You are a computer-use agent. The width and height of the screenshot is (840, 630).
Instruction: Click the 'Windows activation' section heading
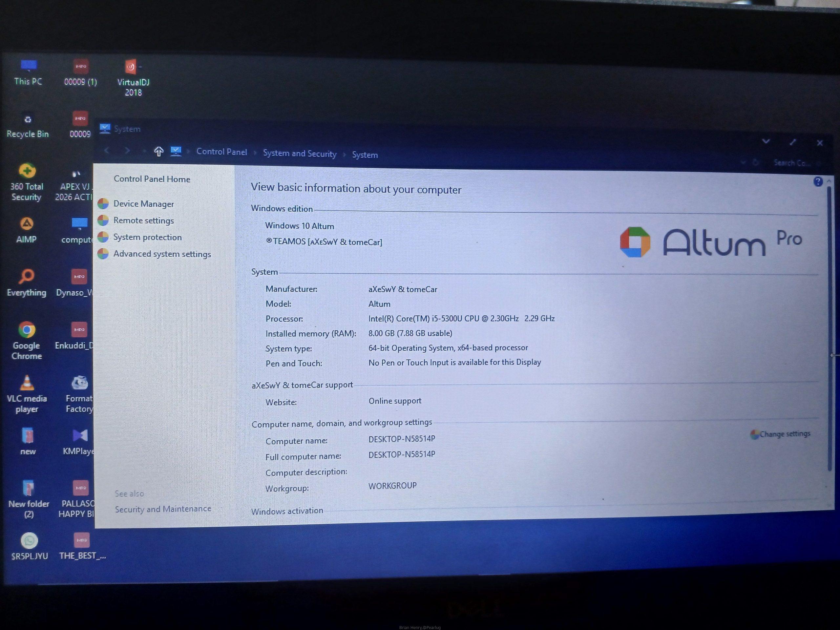tap(287, 511)
